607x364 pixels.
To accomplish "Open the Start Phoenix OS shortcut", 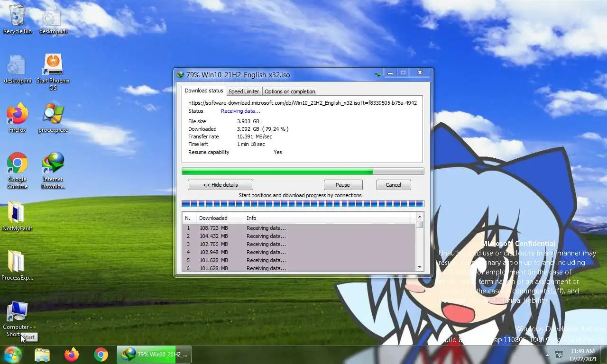I will tap(53, 72).
